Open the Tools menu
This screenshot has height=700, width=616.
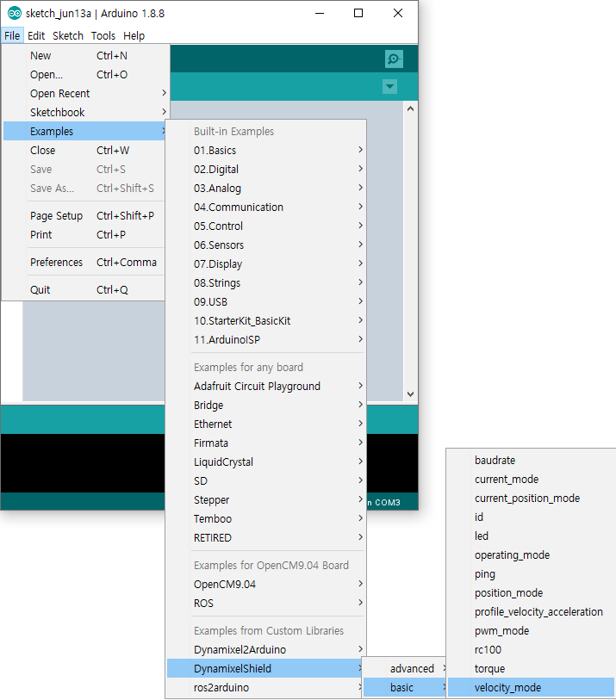coord(103,36)
